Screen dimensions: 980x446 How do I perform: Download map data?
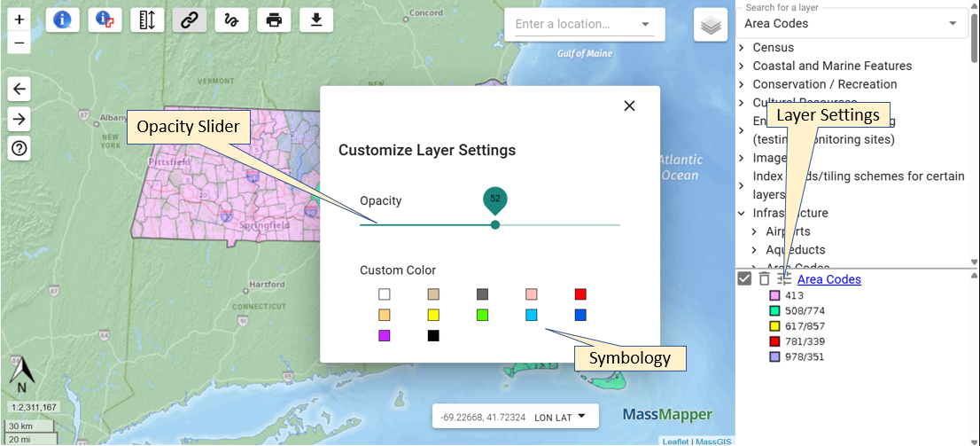(x=316, y=20)
